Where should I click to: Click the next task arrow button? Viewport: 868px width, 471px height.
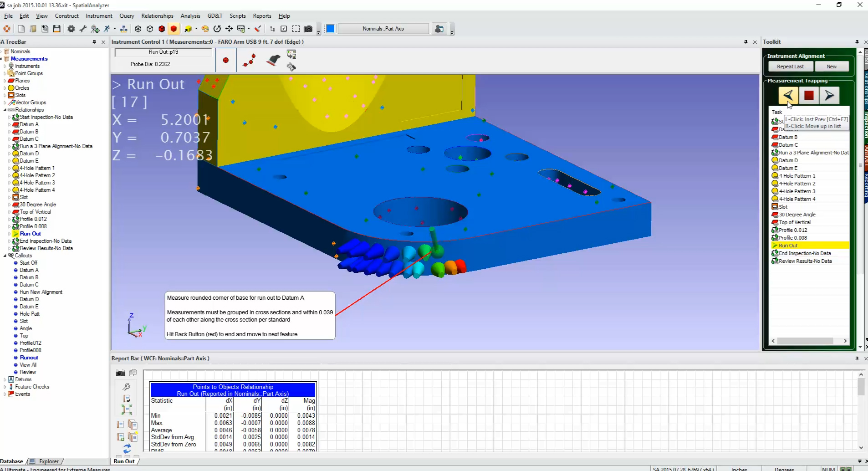click(x=829, y=96)
